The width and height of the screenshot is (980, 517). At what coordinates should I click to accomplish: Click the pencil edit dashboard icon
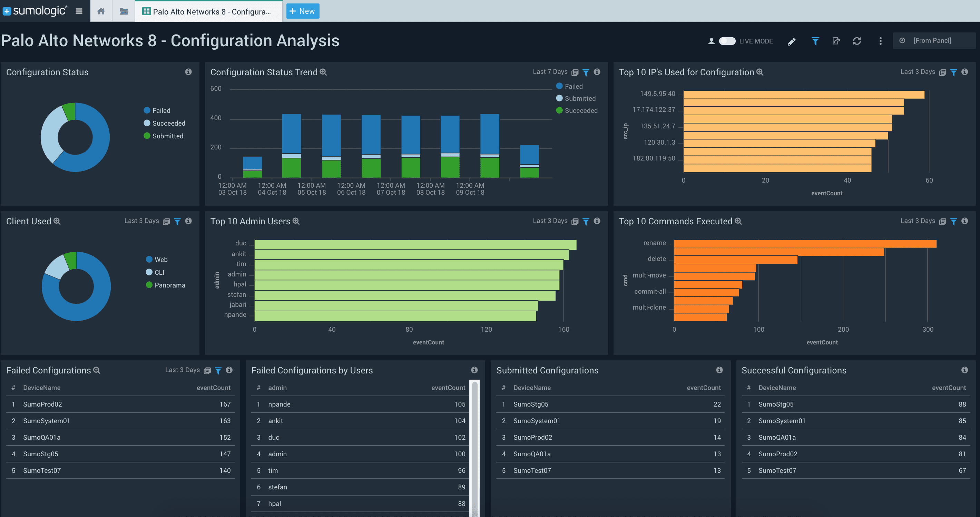point(791,41)
